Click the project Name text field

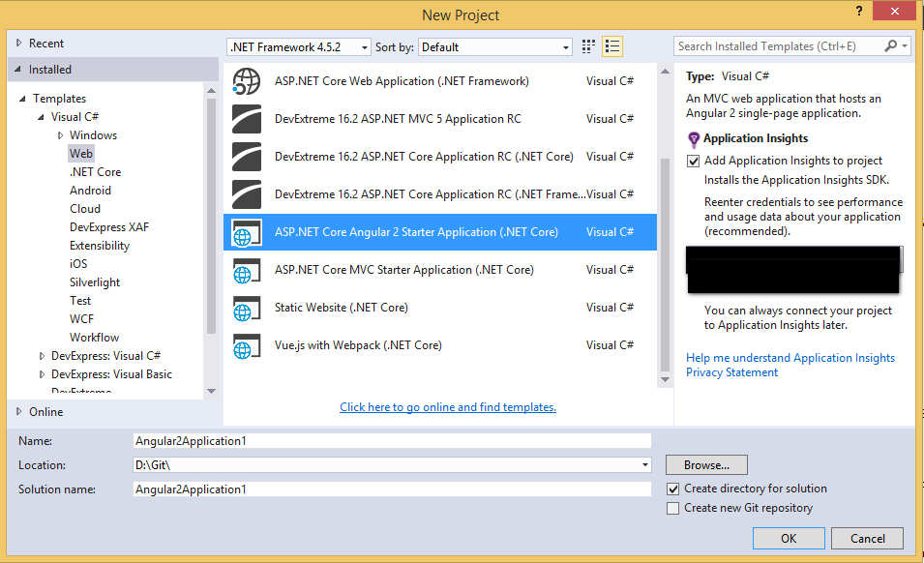tap(392, 440)
